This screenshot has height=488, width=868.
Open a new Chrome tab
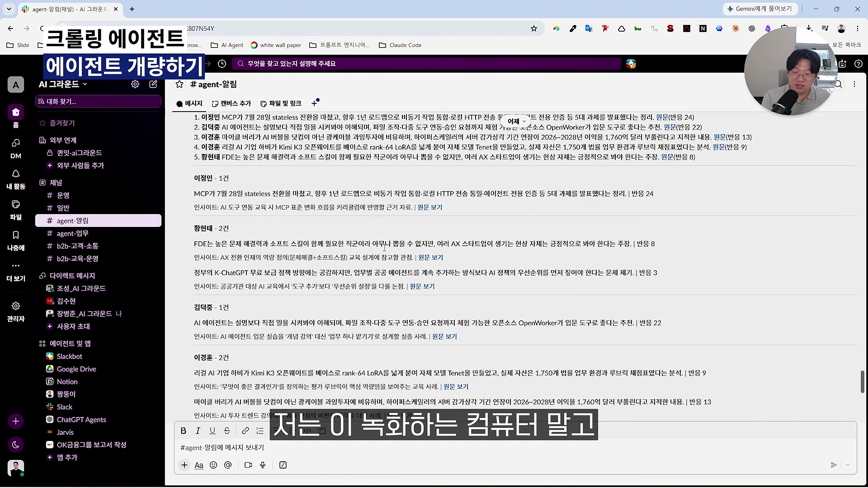(x=132, y=9)
